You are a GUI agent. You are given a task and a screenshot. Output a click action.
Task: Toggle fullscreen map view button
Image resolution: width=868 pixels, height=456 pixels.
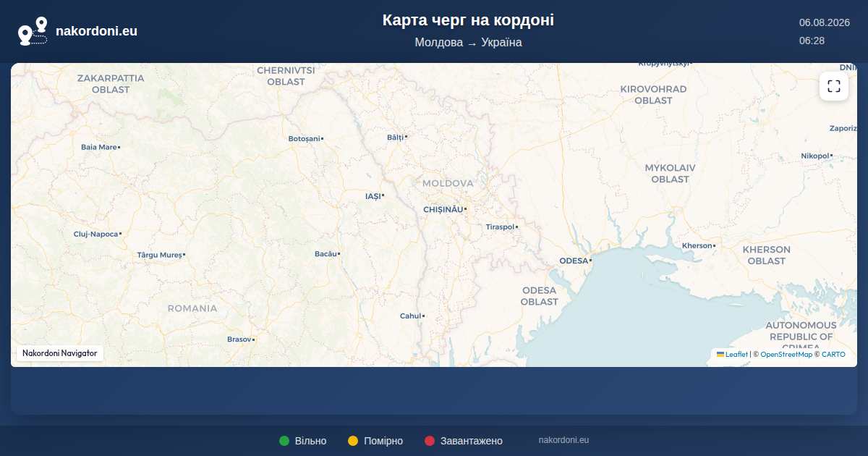click(x=834, y=86)
